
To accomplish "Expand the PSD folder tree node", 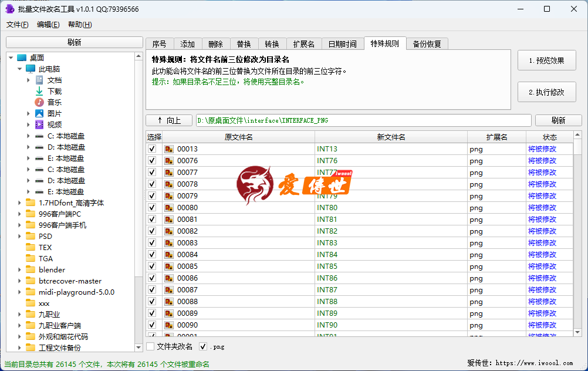I will coord(19,237).
